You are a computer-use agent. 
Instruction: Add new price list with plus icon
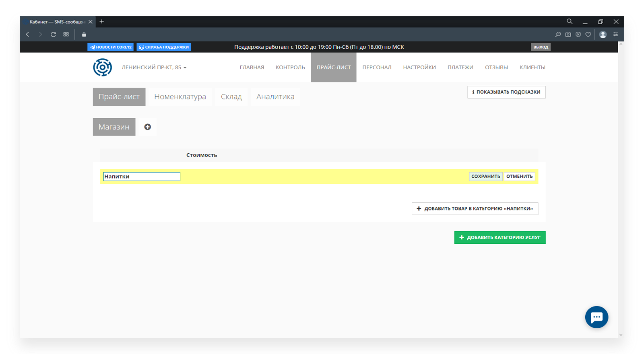click(148, 127)
